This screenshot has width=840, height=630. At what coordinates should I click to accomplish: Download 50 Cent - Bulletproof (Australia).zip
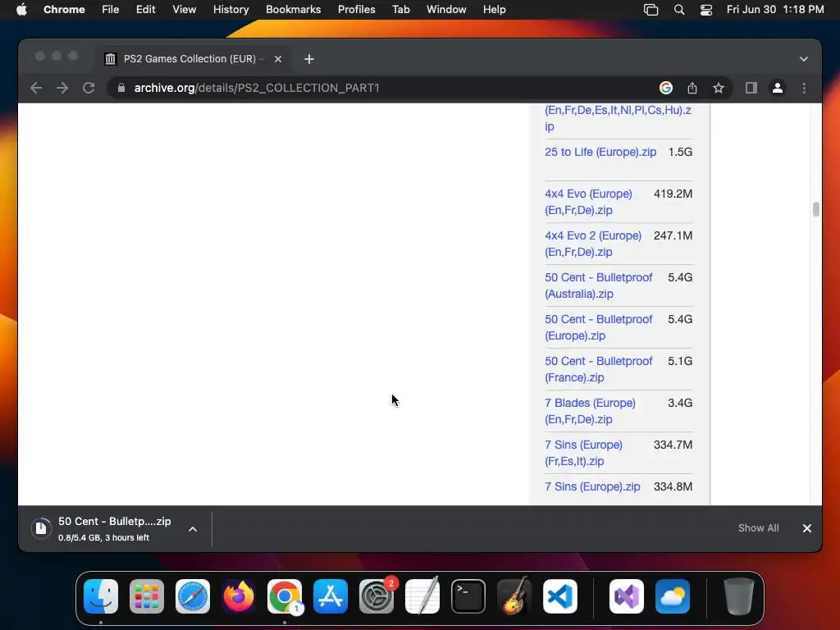[x=598, y=285]
